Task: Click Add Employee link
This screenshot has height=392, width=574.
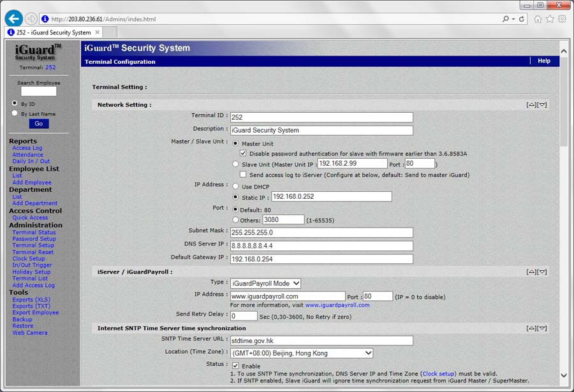Action: 32,182
